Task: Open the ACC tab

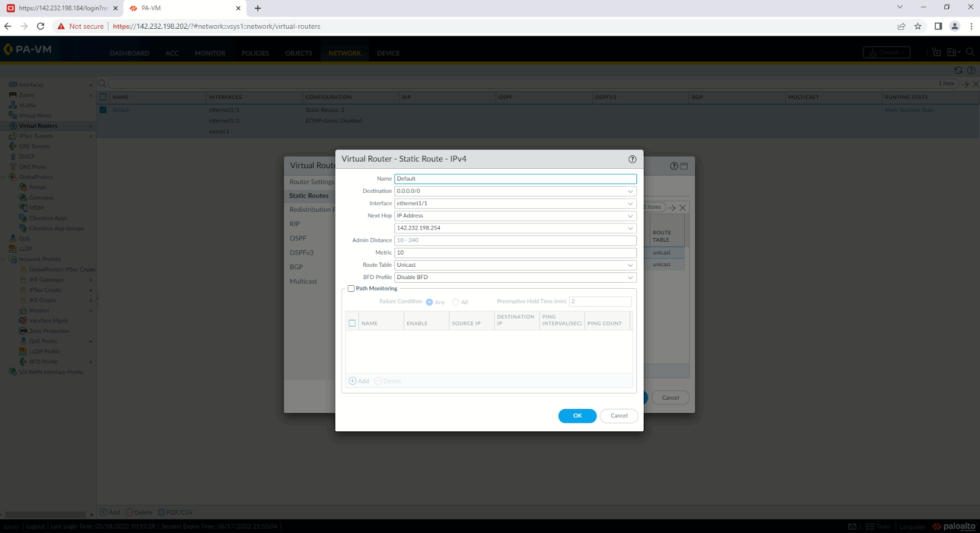Action: [172, 53]
